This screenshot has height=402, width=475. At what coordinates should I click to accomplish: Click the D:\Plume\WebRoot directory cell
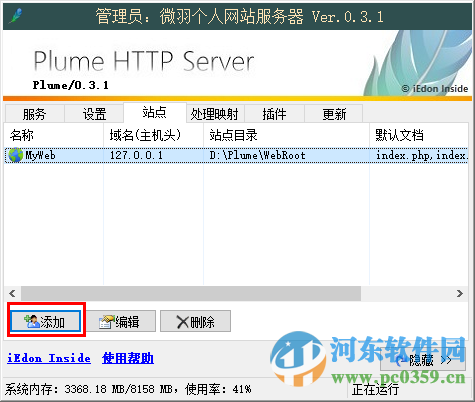click(x=257, y=155)
